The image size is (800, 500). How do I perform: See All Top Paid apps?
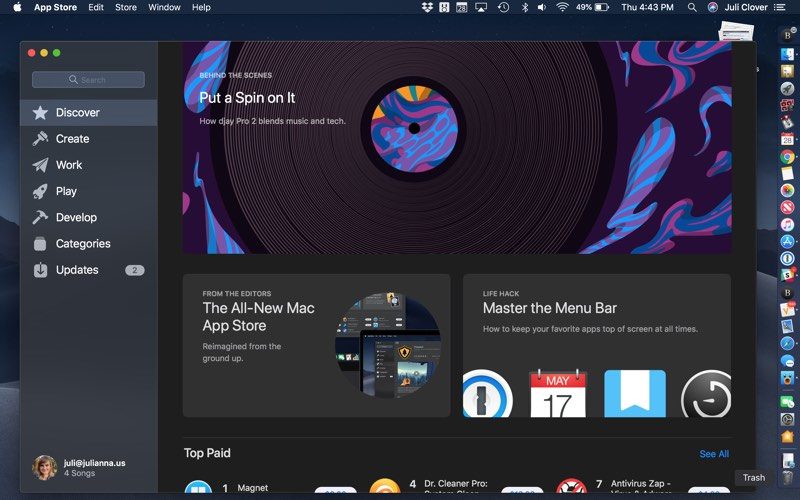tap(714, 454)
